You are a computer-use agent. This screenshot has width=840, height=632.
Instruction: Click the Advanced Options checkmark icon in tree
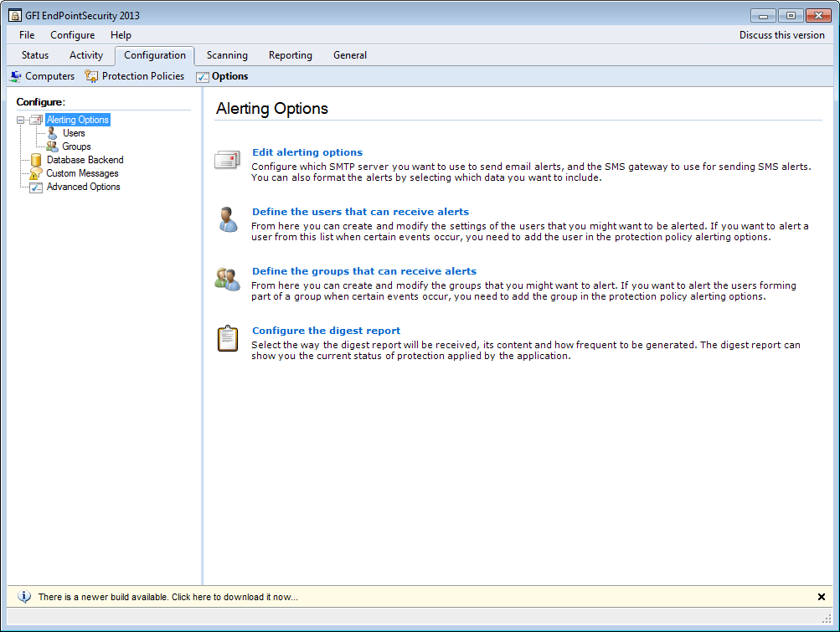(x=36, y=188)
